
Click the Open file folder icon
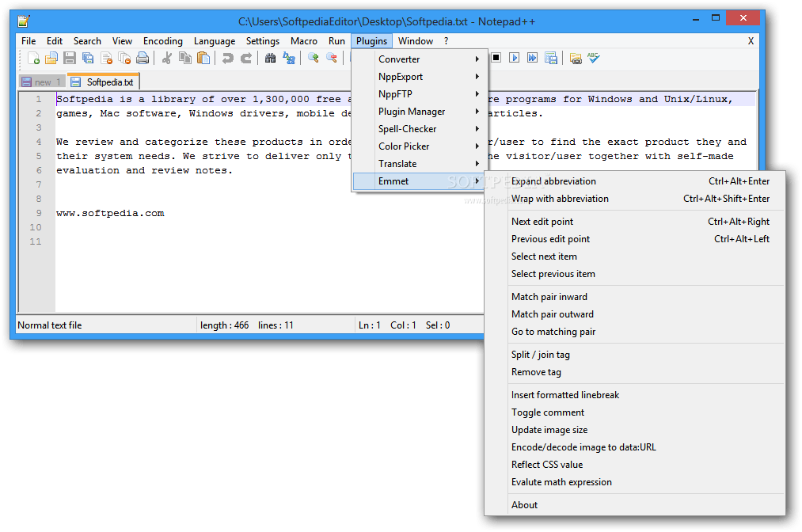pyautogui.click(x=51, y=59)
